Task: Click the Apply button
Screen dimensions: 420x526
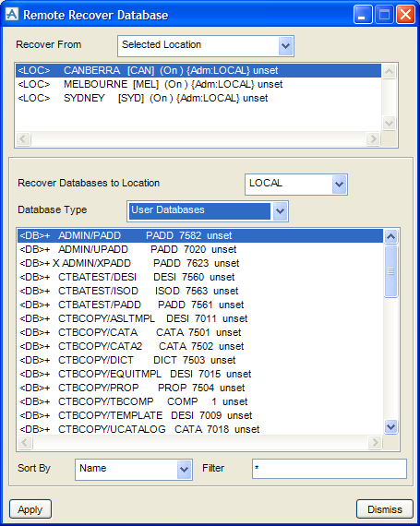Action: pos(30,509)
